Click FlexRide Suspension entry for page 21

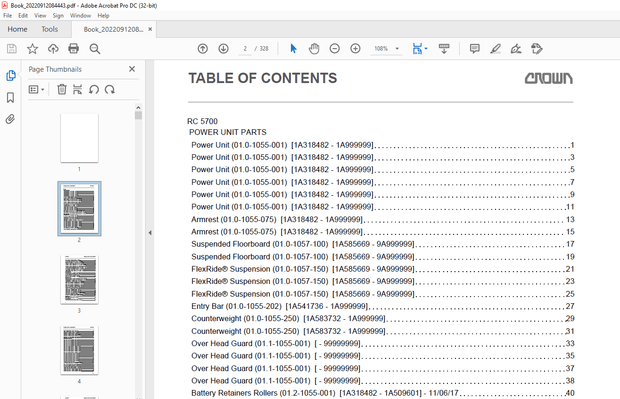(382, 269)
